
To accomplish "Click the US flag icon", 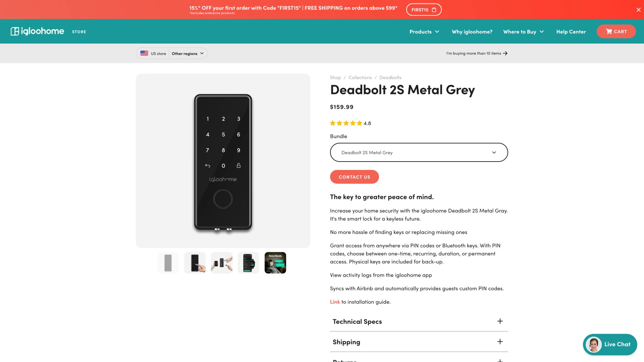I will [x=144, y=53].
